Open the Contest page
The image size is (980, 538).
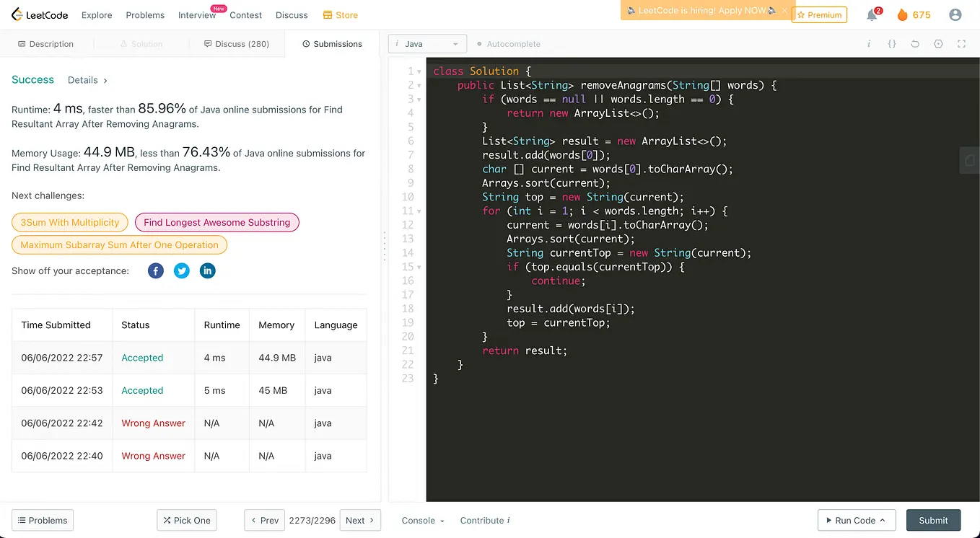[246, 14]
